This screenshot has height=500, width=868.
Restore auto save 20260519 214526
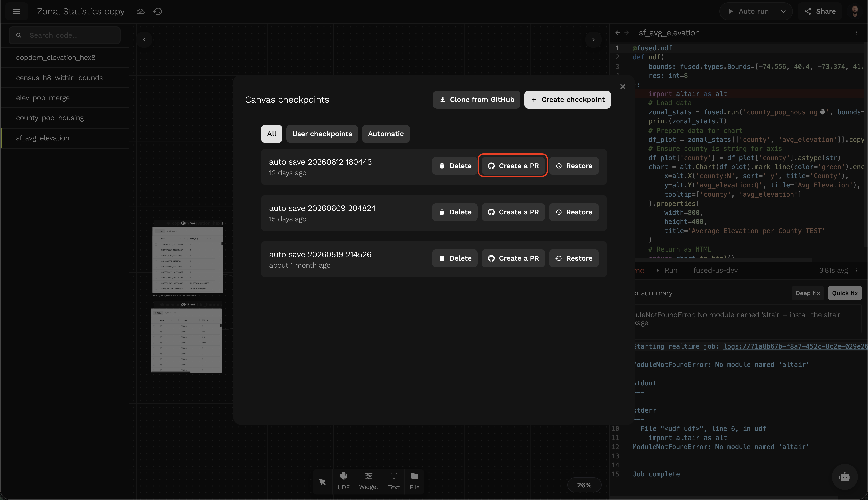click(573, 258)
